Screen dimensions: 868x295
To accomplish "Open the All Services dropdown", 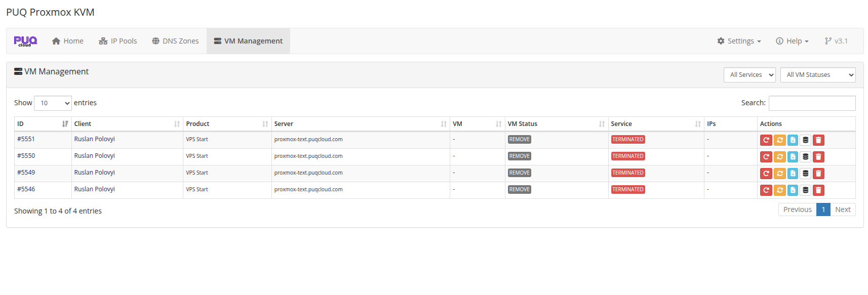I will [x=749, y=74].
